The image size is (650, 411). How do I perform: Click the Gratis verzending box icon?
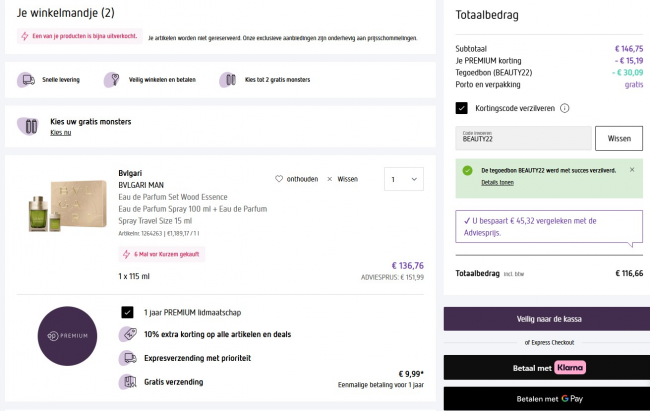(127, 381)
